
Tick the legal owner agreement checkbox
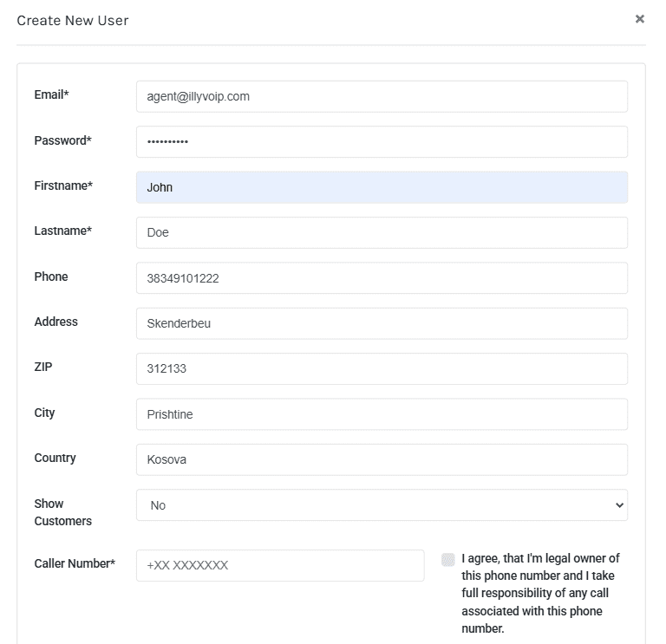click(448, 559)
